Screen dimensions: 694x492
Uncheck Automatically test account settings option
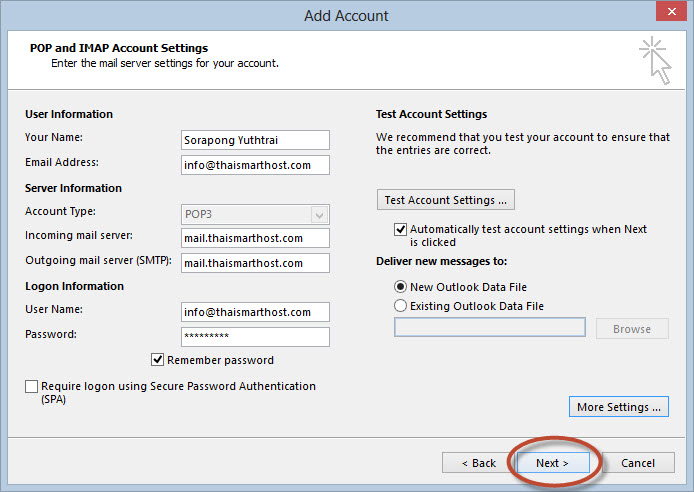point(400,229)
